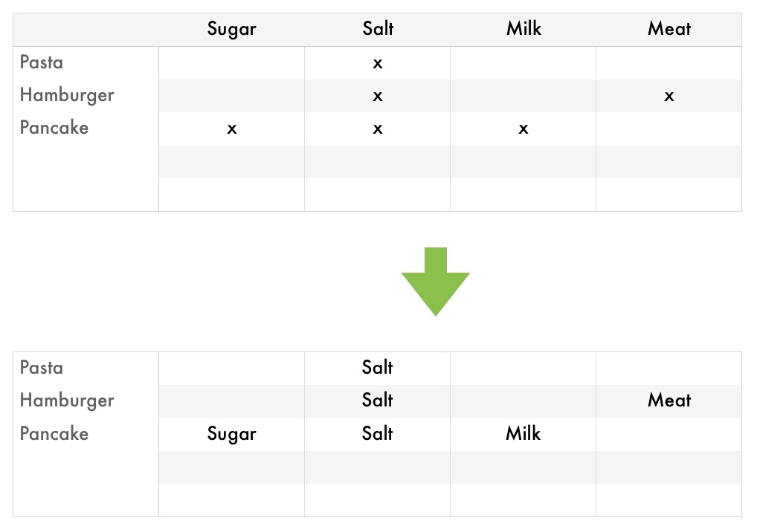This screenshot has height=532, width=757.
Task: Select the Milk column header
Action: click(524, 28)
